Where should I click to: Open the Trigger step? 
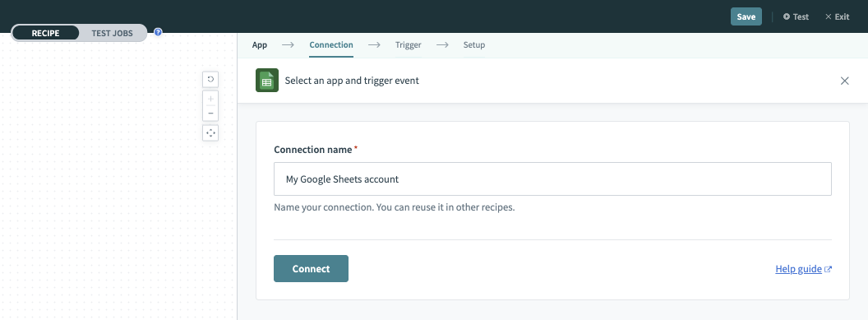(408, 45)
